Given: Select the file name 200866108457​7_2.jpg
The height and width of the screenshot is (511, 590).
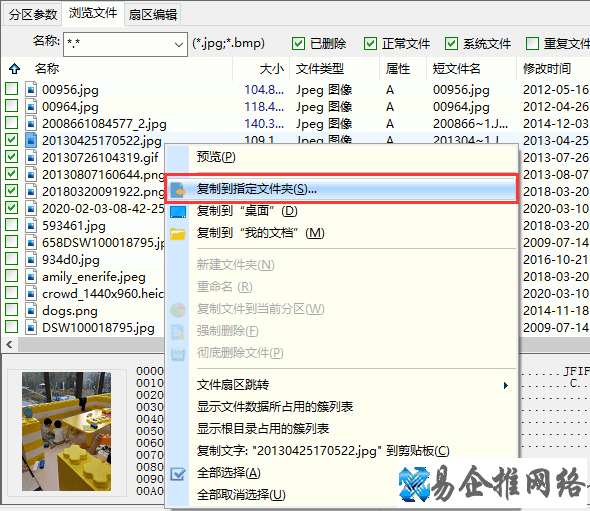Looking at the screenshot, I should coord(104,124).
